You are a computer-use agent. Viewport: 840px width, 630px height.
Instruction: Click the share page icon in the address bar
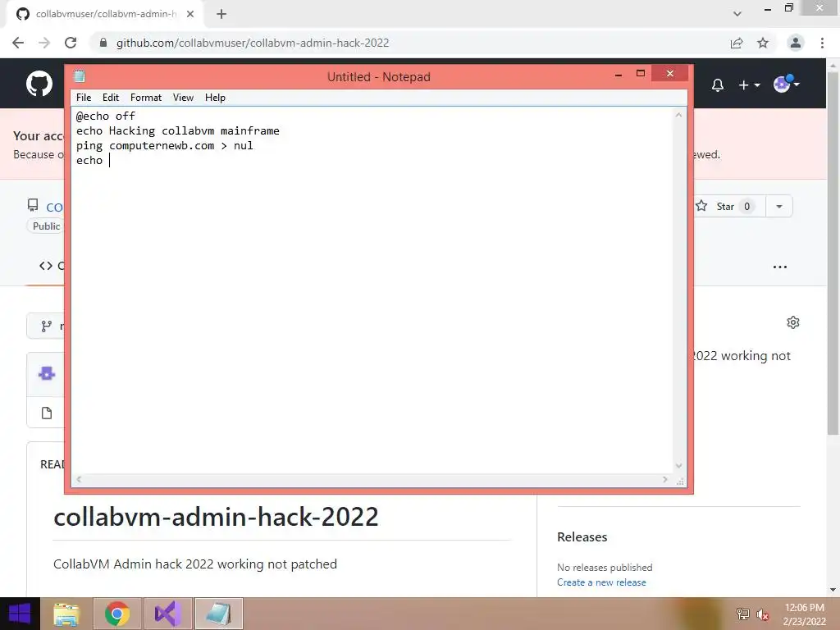[737, 43]
